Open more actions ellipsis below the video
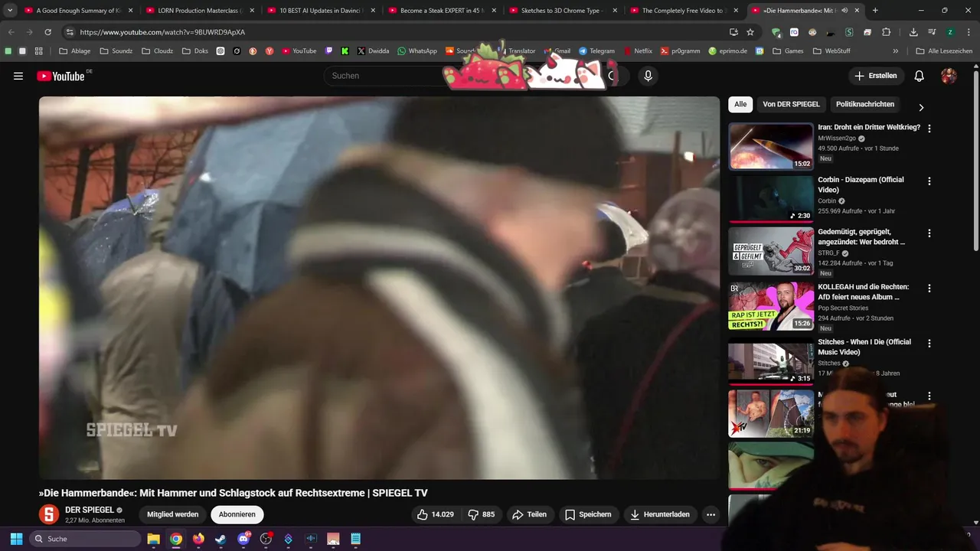Screen dimensions: 980x551 (x=710, y=514)
